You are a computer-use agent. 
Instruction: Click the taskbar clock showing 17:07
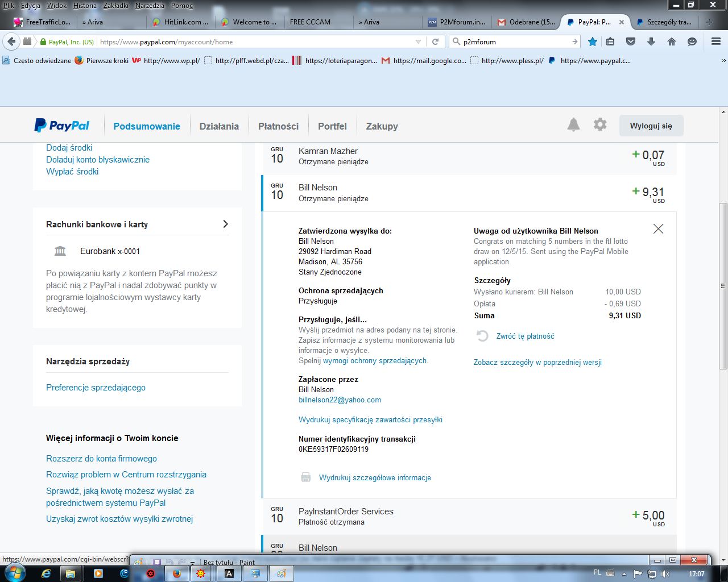coord(696,573)
